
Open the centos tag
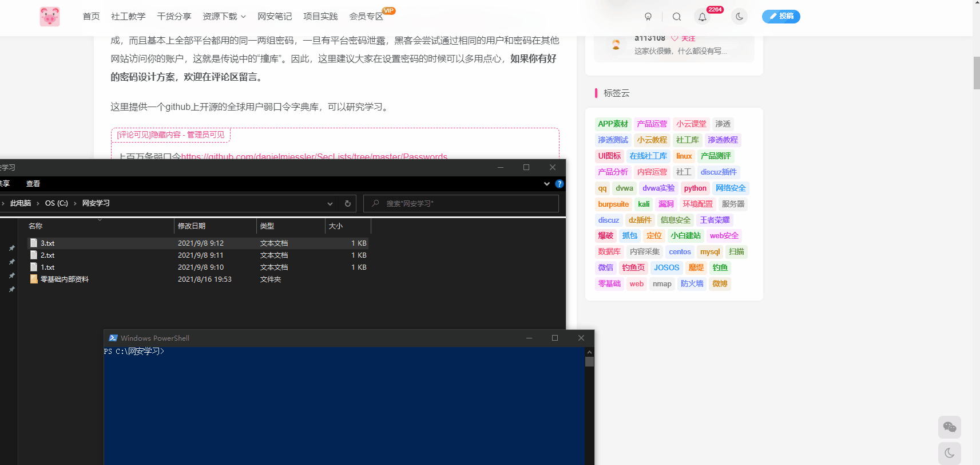pos(680,251)
